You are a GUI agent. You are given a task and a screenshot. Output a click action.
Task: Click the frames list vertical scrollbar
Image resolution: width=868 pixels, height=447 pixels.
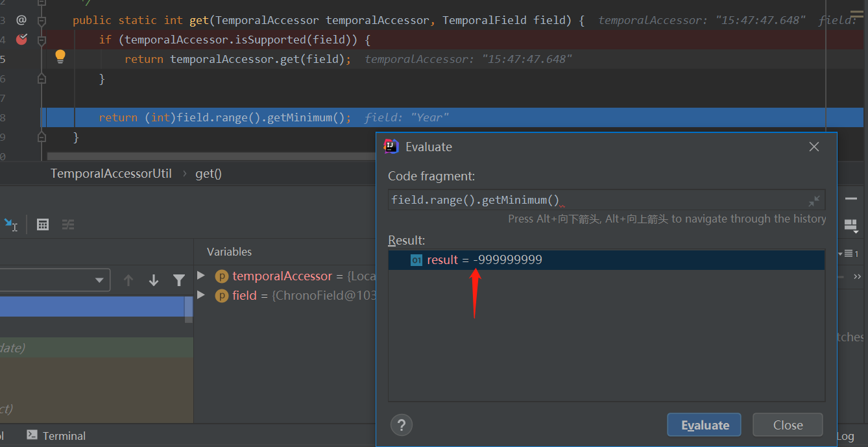click(189, 308)
